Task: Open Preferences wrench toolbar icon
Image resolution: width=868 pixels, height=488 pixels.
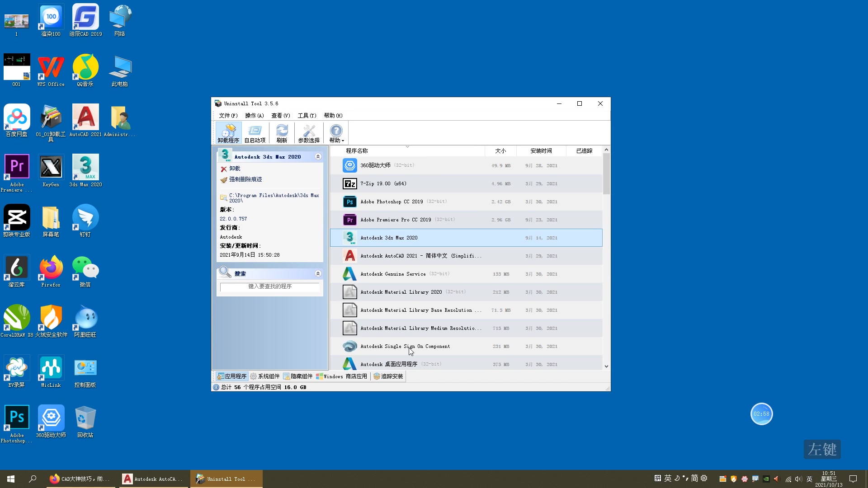Action: point(309,133)
